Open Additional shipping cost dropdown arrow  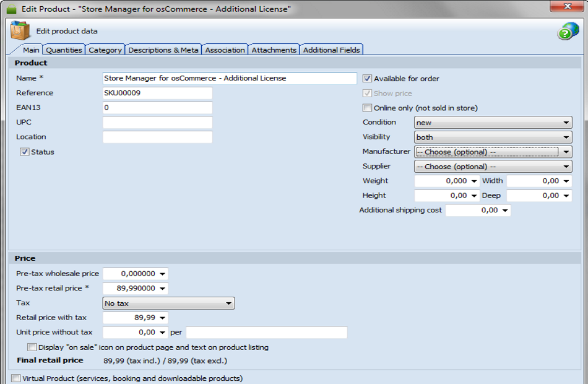(505, 210)
